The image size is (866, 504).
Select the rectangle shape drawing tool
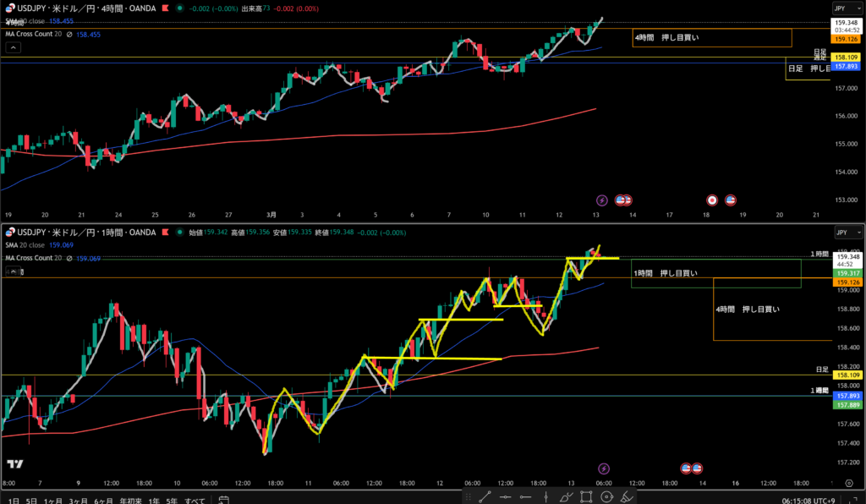click(586, 497)
